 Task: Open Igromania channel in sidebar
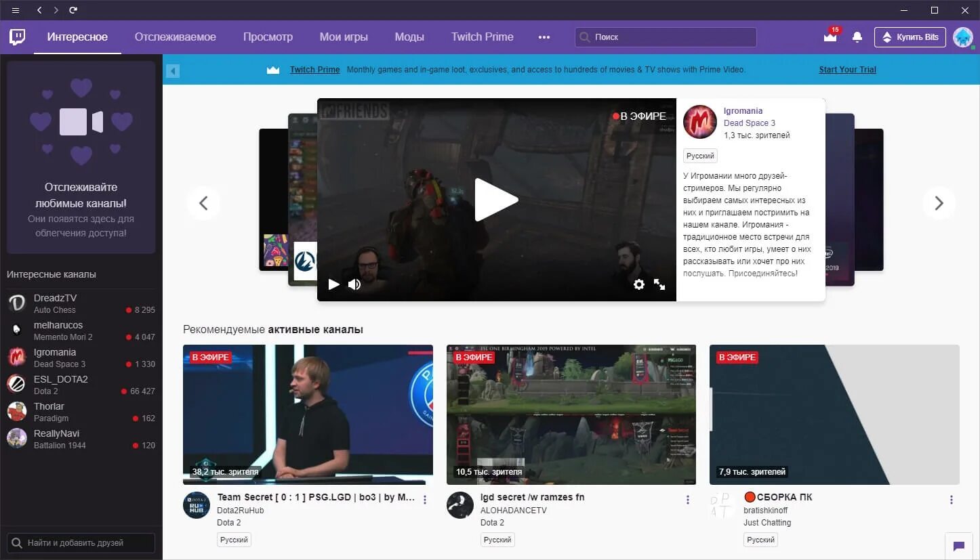tap(81, 358)
